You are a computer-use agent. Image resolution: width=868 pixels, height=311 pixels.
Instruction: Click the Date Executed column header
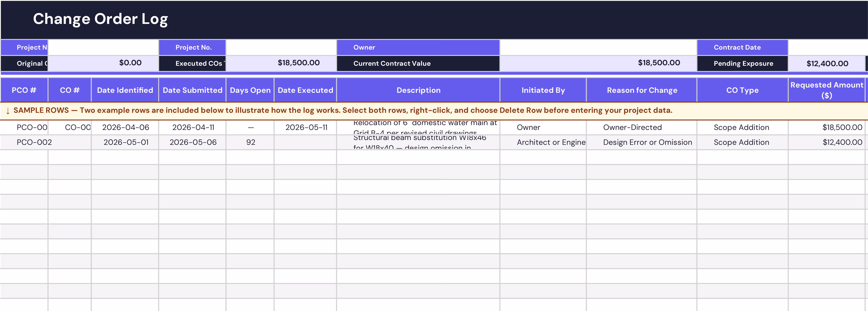point(305,90)
